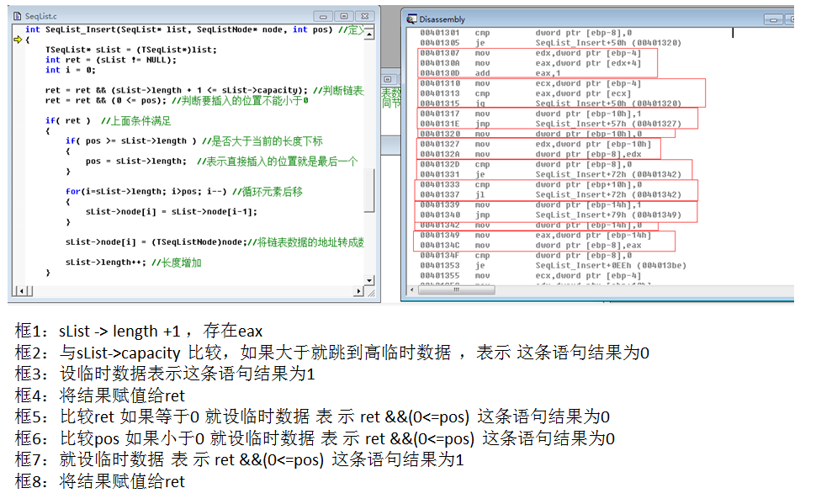Viewport: 816px width, 504px height.
Task: Select disassembly row at address 0040130A
Action: (531, 63)
